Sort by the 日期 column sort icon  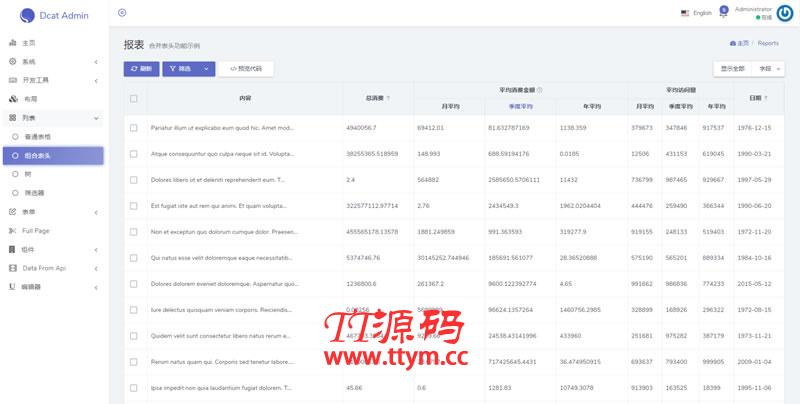[x=766, y=98]
